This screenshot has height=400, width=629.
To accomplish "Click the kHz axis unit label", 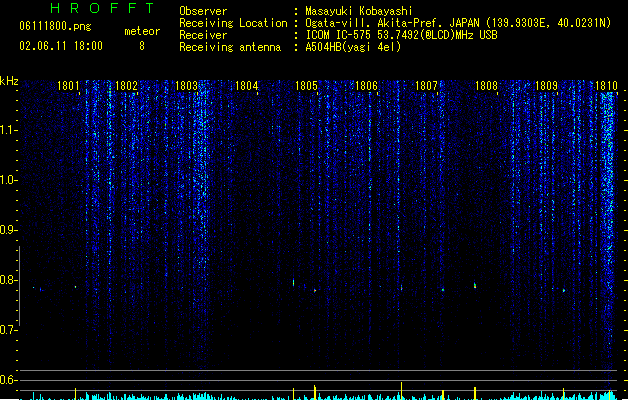I will coord(9,81).
